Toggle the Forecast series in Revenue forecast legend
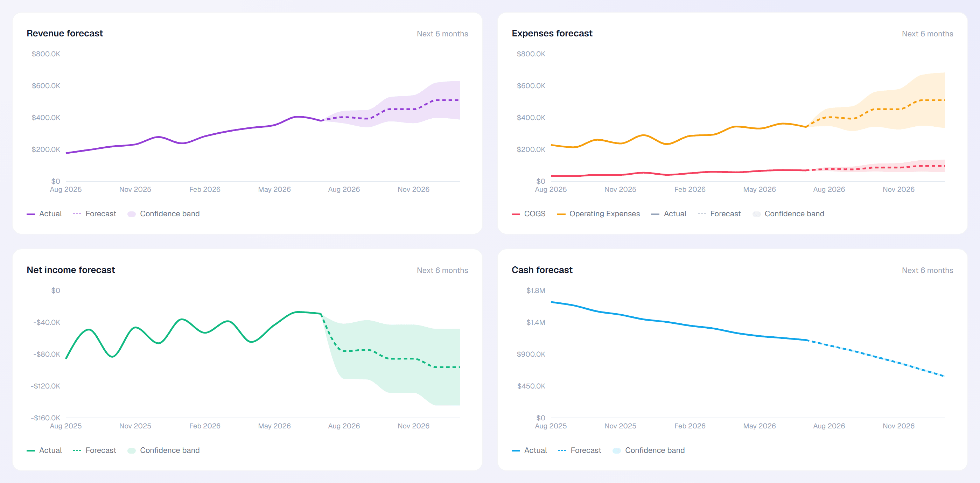This screenshot has height=483, width=980. [x=94, y=214]
